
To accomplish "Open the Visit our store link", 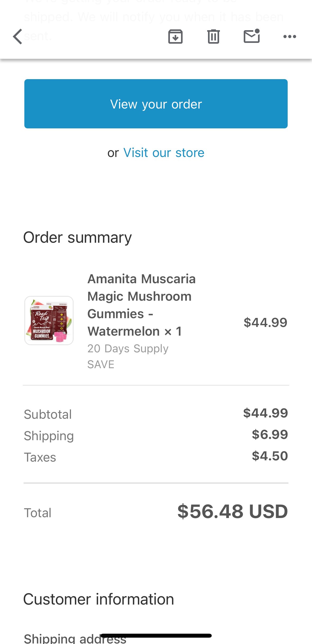I will 164,153.
